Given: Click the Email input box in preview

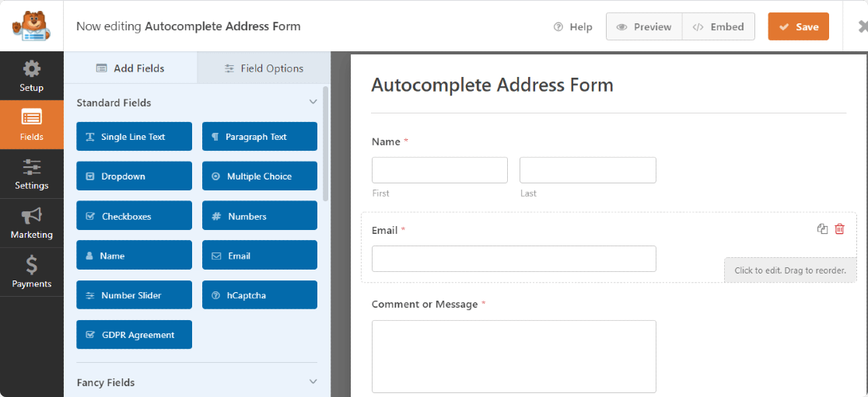Looking at the screenshot, I should [x=513, y=259].
